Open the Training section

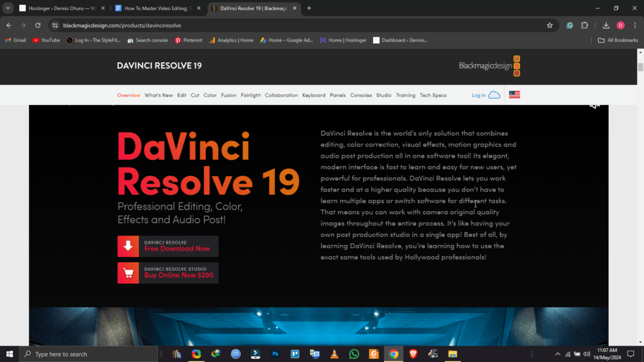coord(406,96)
